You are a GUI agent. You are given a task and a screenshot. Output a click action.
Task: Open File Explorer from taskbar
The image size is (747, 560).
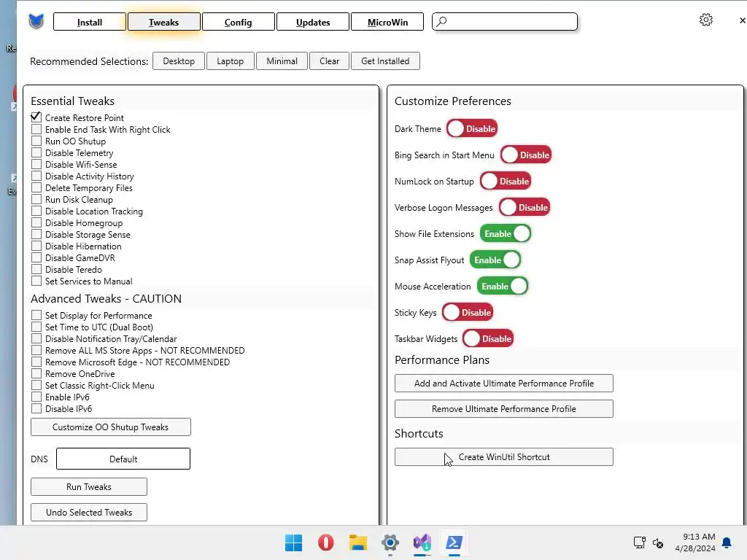pyautogui.click(x=357, y=542)
